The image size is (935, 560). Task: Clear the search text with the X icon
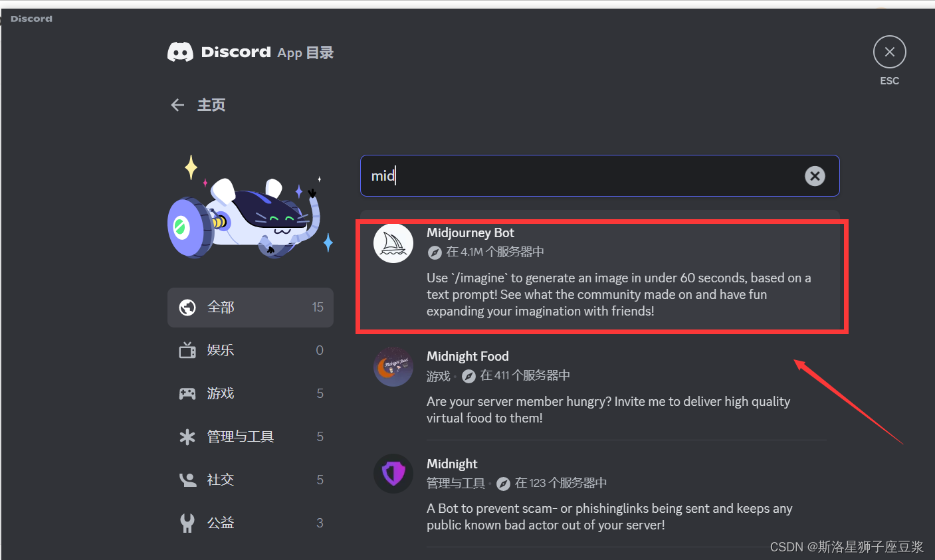pos(815,176)
